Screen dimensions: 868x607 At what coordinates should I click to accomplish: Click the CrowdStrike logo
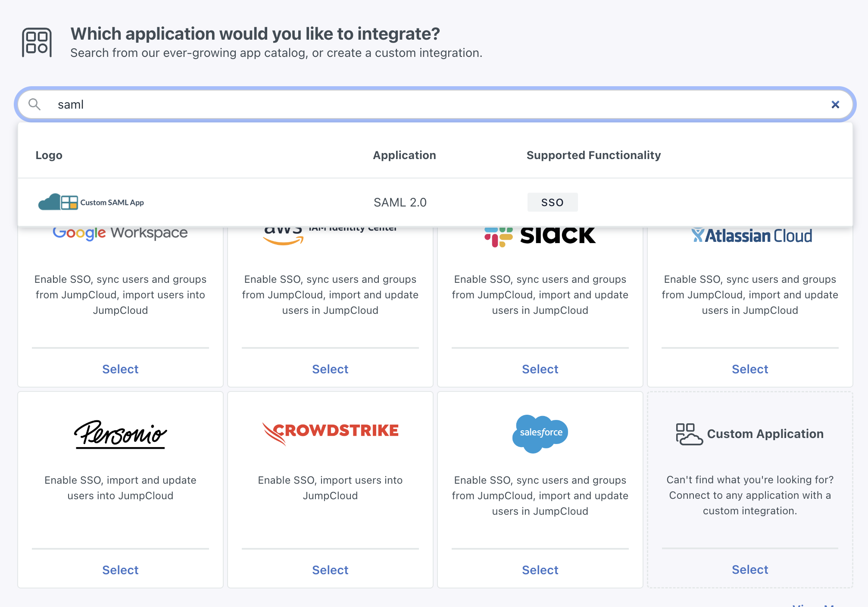pyautogui.click(x=330, y=431)
